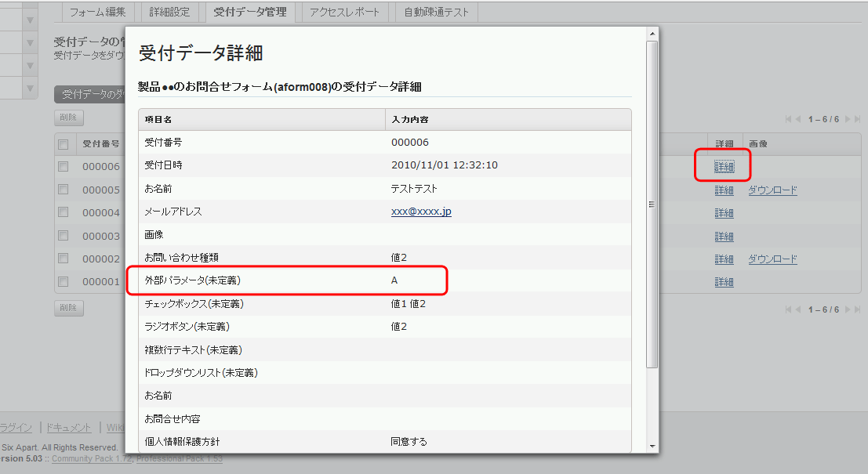868x474 pixels.
Task: Click the last-page arrow in the bottom pagination
Action: pyautogui.click(x=855, y=309)
